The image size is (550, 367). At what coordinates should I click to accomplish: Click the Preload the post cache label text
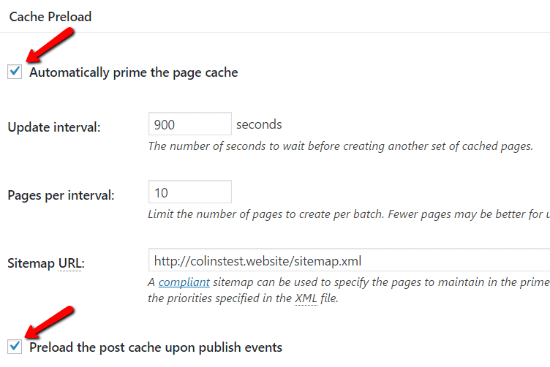click(156, 348)
